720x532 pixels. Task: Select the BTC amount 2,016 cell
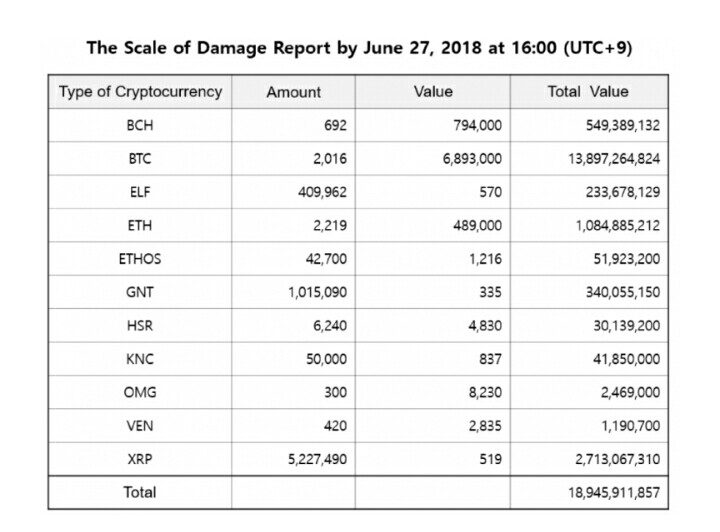point(328,158)
